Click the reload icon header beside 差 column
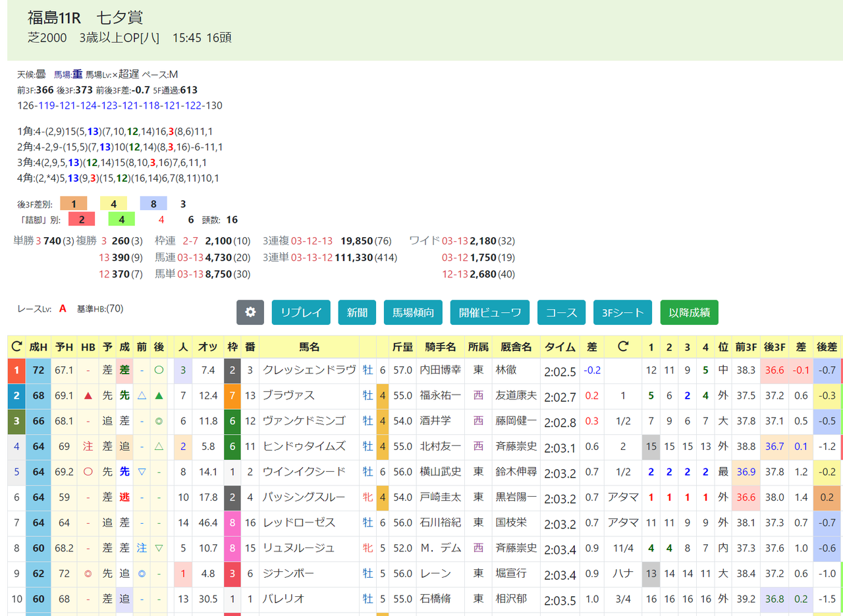The image size is (843, 616). 622,346
